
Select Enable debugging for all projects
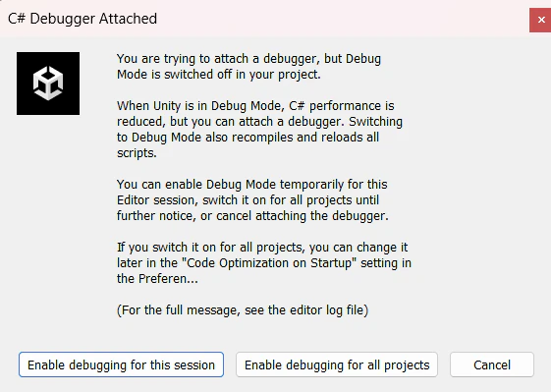[337, 364]
